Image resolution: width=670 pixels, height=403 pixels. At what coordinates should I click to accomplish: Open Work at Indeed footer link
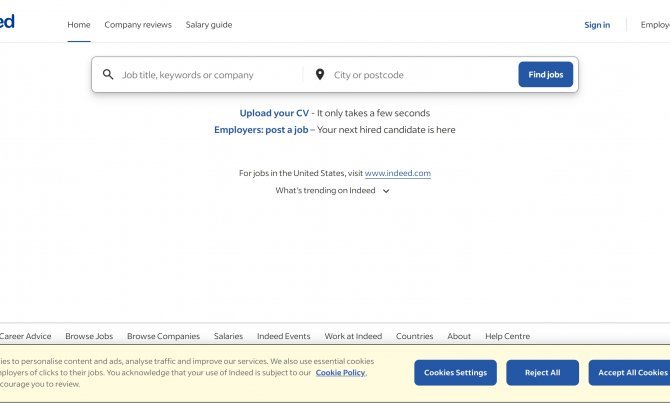click(x=353, y=336)
